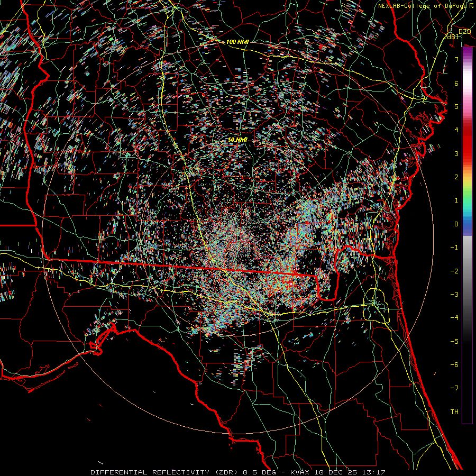Click the -4 value on color scale
476x476 pixels.
[x=454, y=318]
